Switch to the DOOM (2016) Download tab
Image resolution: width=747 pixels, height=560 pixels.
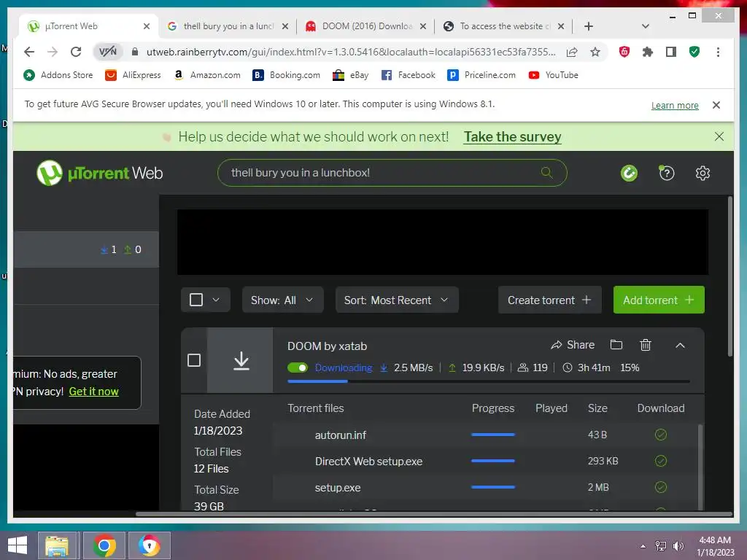[x=366, y=26]
